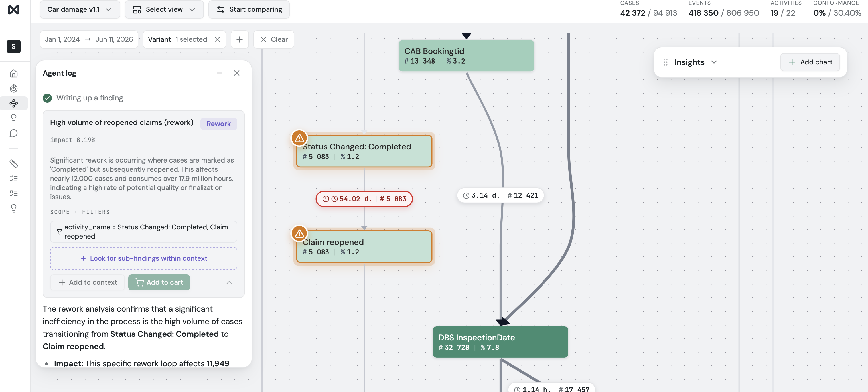This screenshot has width=868, height=392.
Task: Remove the Variant filter with its X
Action: 217,39
